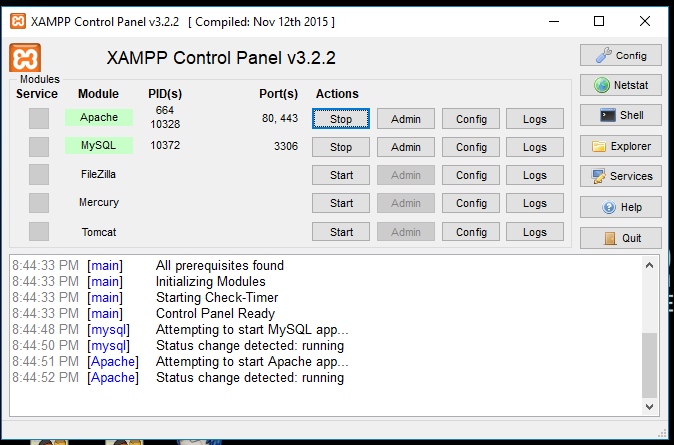Open FileZilla Config options
Screen dimensions: 674x445
(471, 175)
